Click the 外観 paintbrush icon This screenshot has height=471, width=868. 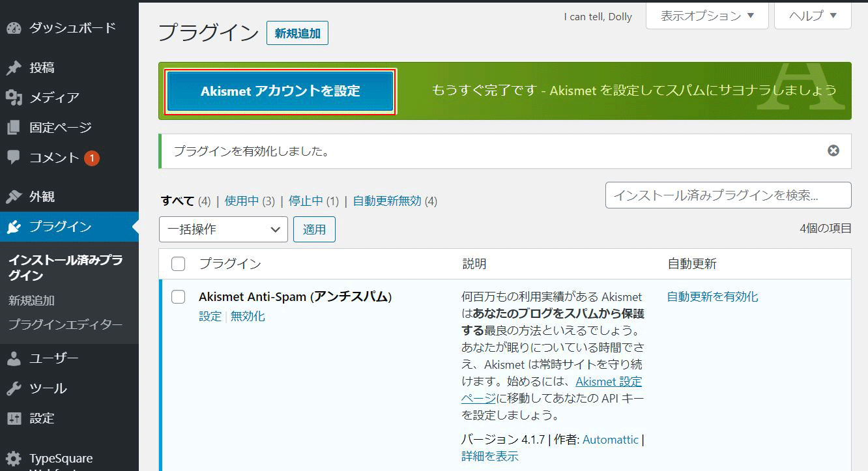point(14,197)
